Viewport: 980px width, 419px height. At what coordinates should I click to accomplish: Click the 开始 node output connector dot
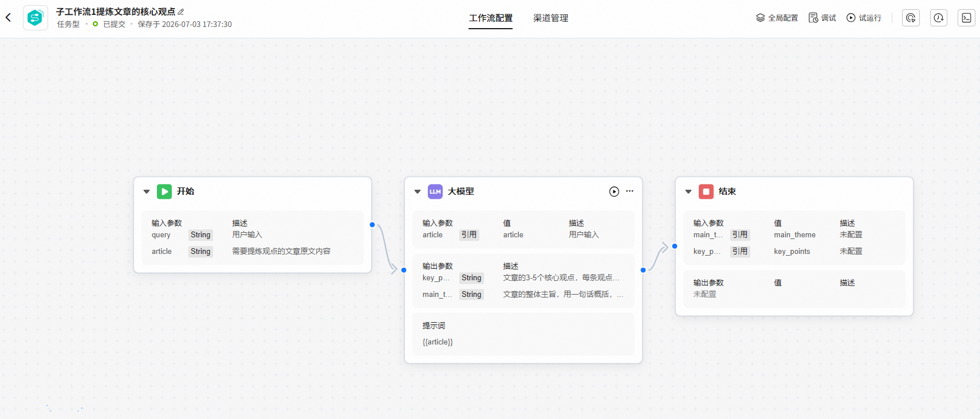tap(372, 225)
